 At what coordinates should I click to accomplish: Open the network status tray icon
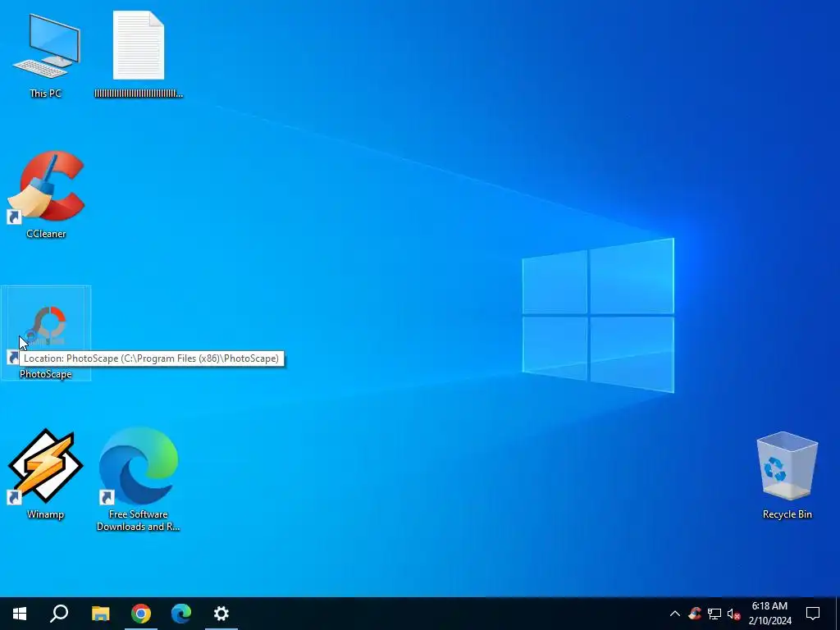[x=714, y=614]
